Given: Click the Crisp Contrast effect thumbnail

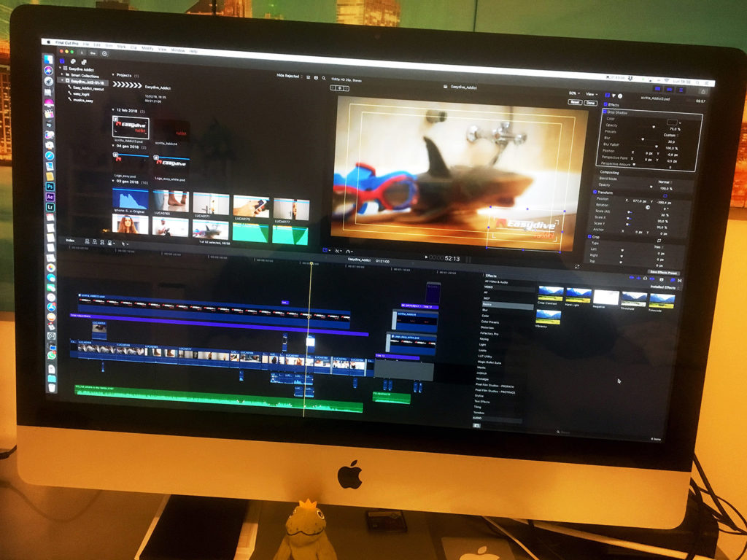Looking at the screenshot, I should pyautogui.click(x=550, y=295).
